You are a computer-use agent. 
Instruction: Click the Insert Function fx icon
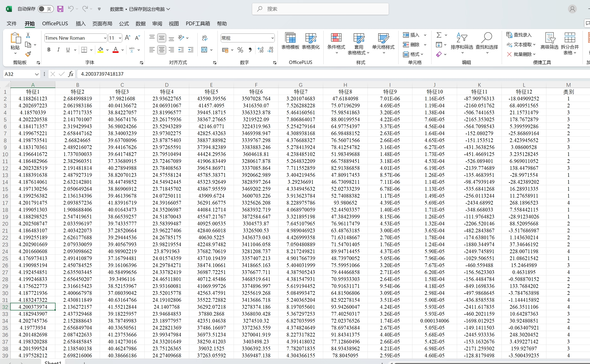pos(71,74)
